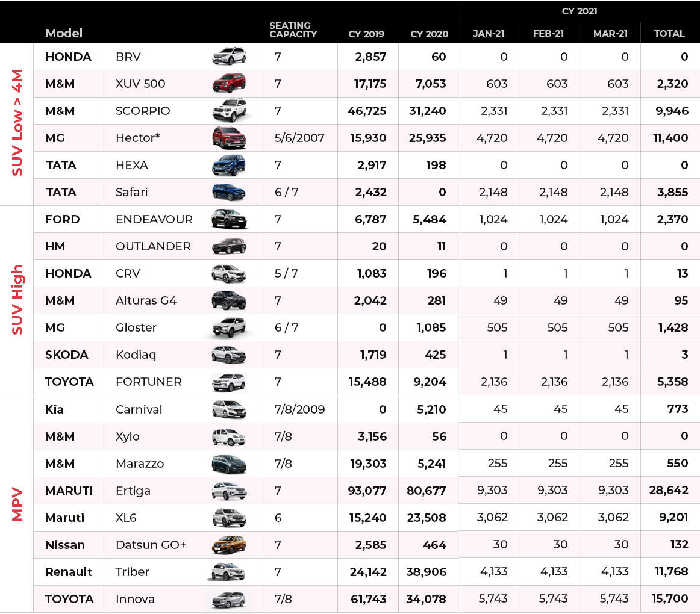Click the Honda BRV car image
Screen dimensions: 700x614
(229, 57)
